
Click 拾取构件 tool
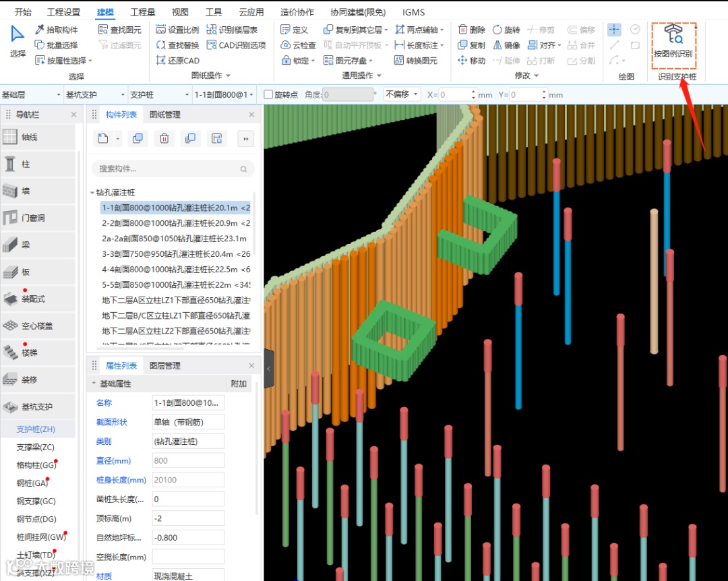coord(57,30)
